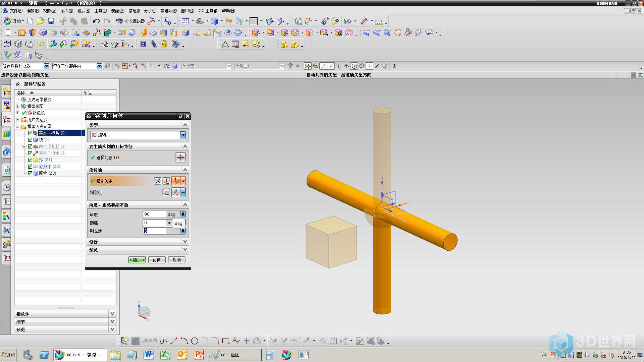Image resolution: width=644 pixels, height=362 pixels.
Task: Open the history clock tab in resource bar
Action: click(6, 188)
